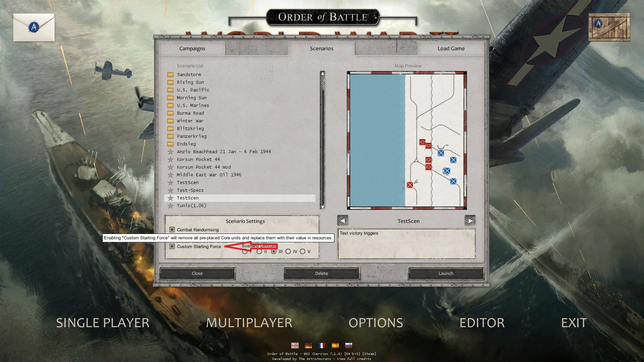Select Korsun Pocket 44 mod name
Screen dimensions: 644x362
pos(204,167)
